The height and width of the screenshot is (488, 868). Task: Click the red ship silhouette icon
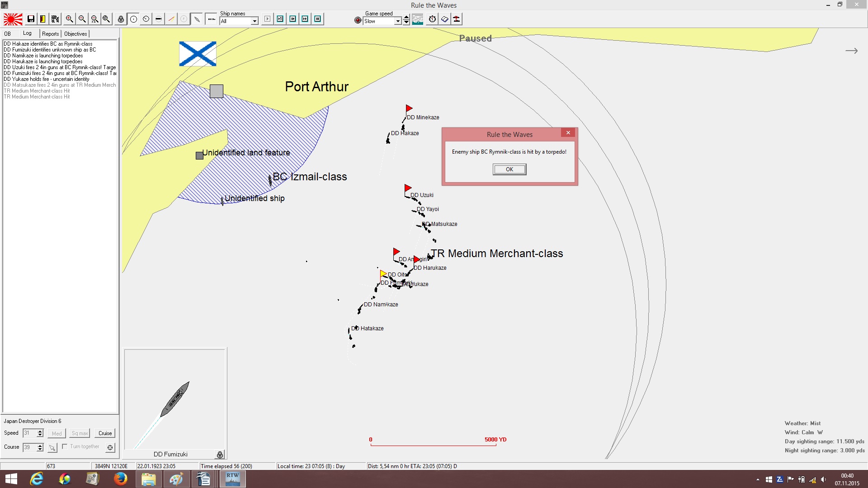pyautogui.click(x=457, y=19)
